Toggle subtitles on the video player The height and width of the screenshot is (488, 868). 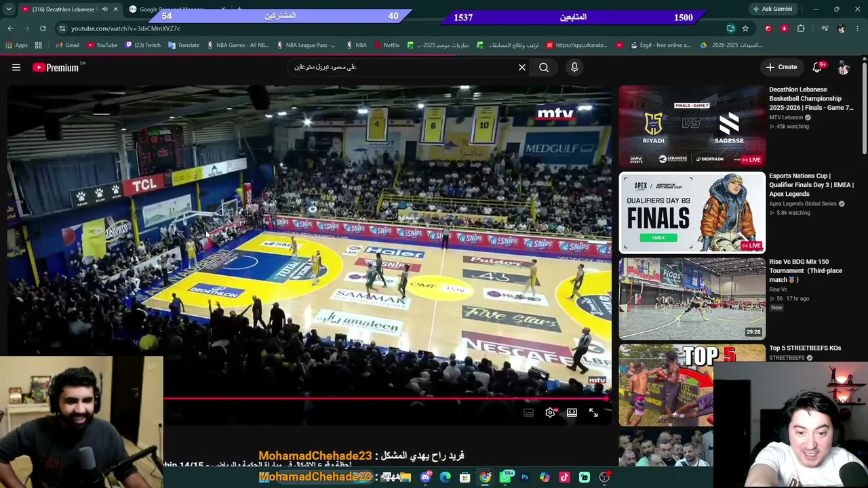pos(528,413)
